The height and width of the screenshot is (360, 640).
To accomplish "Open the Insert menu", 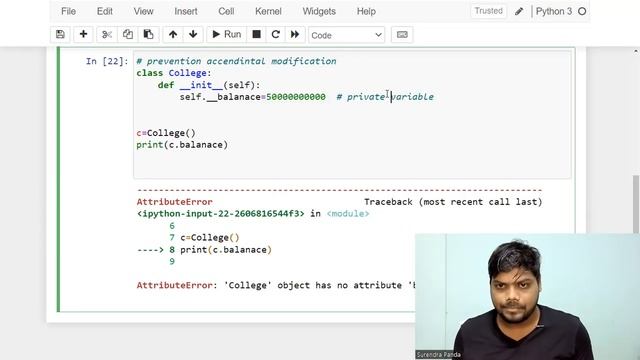I will tap(186, 11).
